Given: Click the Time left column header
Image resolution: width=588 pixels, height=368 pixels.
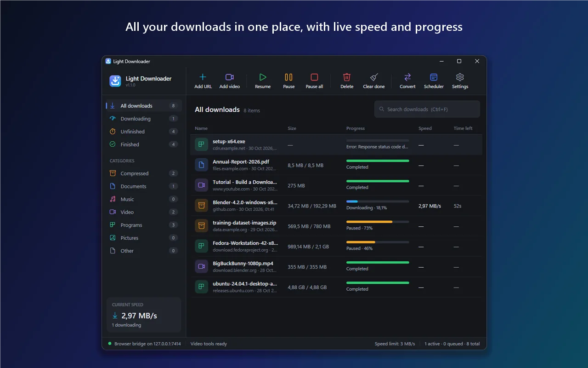Looking at the screenshot, I should [463, 128].
